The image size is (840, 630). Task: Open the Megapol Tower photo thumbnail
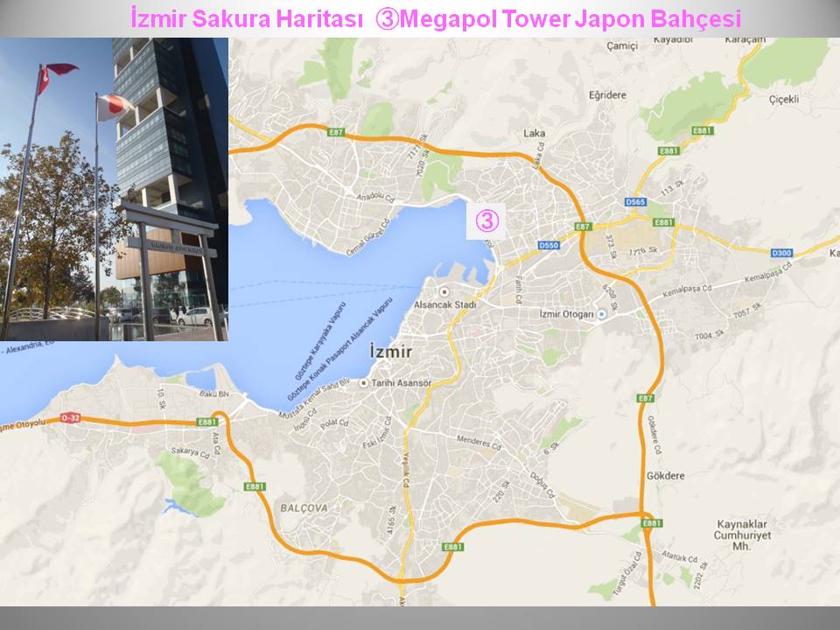point(114,189)
